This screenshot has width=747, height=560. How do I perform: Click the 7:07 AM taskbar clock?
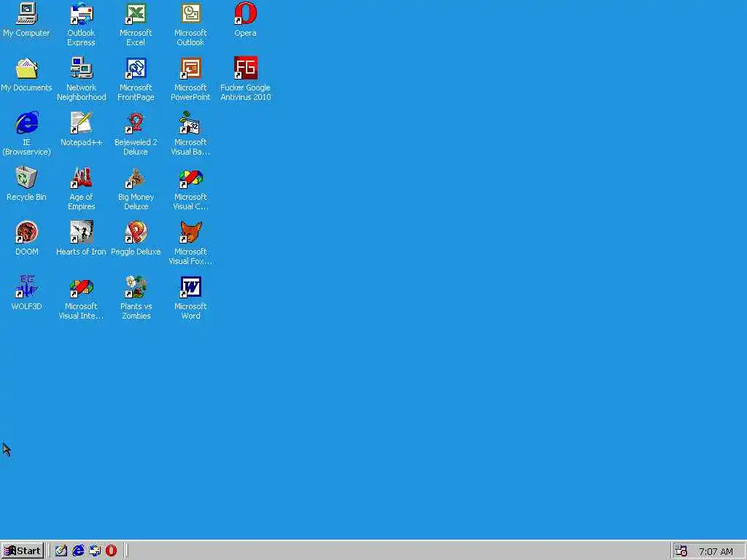tap(716, 551)
